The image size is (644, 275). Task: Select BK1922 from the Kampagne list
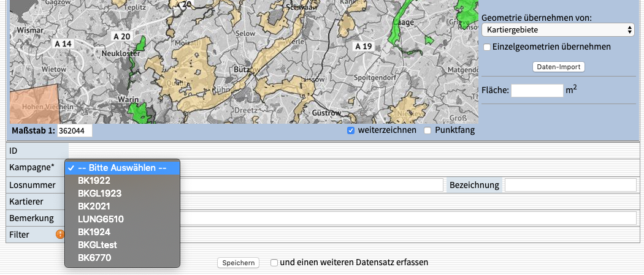tap(123, 181)
